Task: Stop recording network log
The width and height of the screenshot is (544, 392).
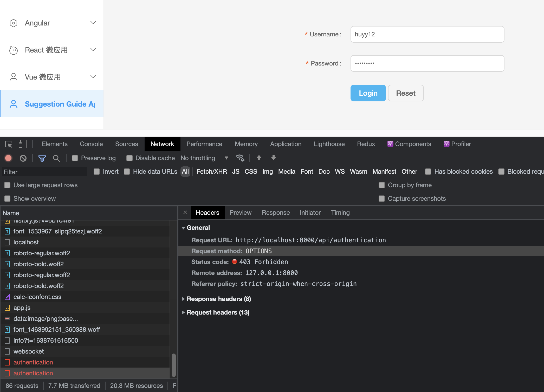Action: 8,158
